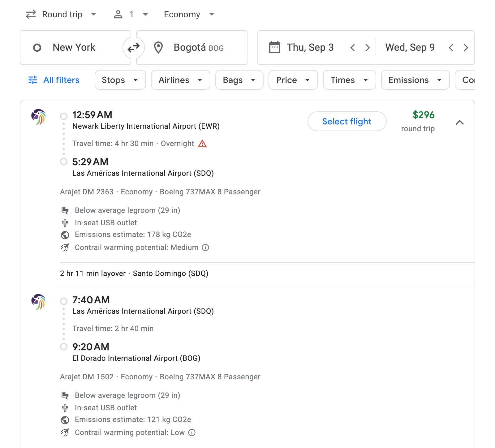The height and width of the screenshot is (448, 495).
Task: Go to previous departure date before Sep 3
Action: tap(352, 48)
